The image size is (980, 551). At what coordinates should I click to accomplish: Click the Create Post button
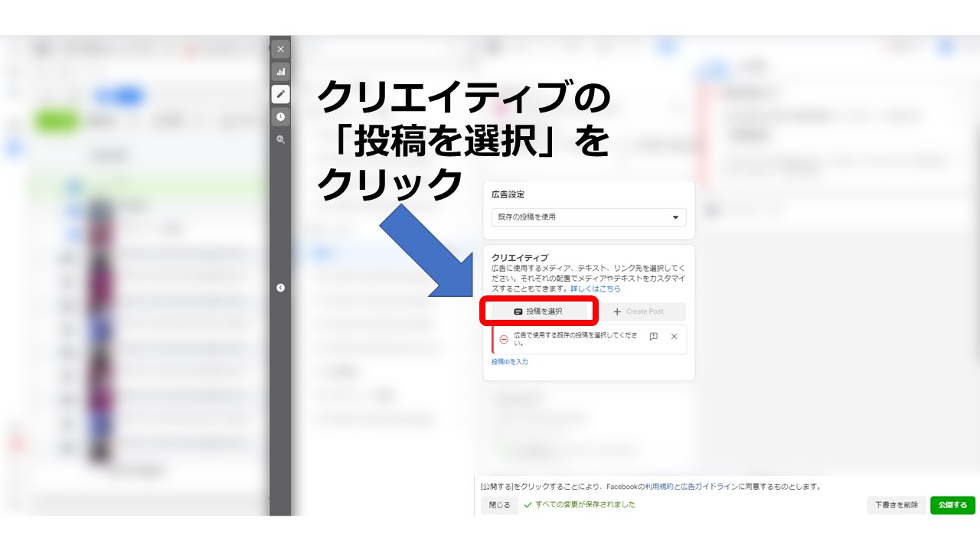coord(639,311)
